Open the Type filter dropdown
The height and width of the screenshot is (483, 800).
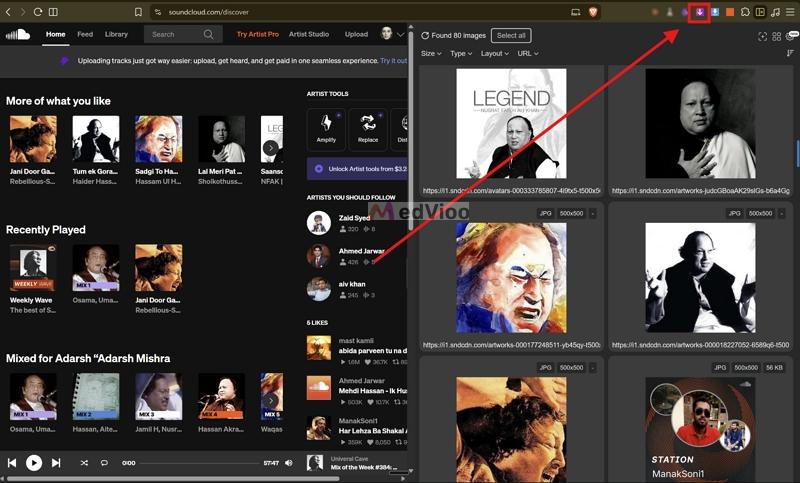click(461, 54)
